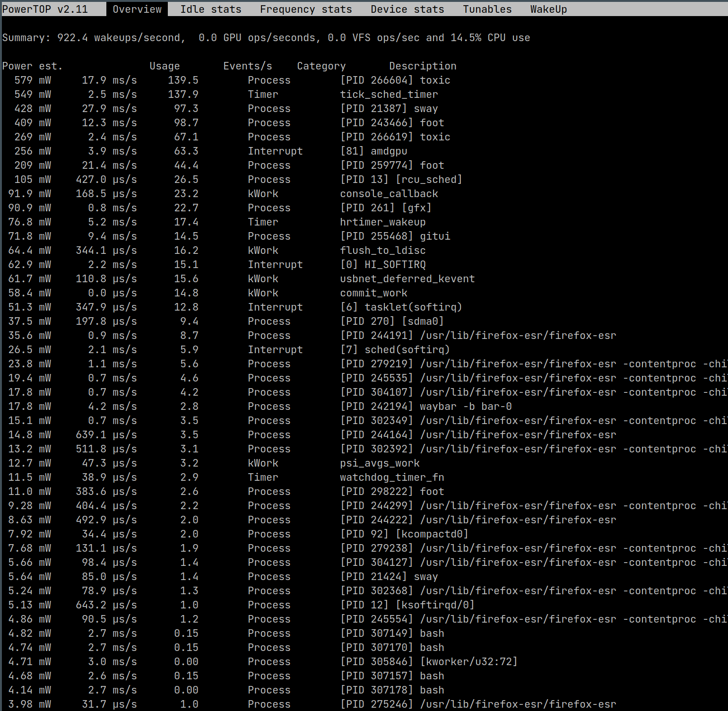The width and height of the screenshot is (728, 711).
Task: Click the 'Power est.' column header
Action: coord(32,66)
